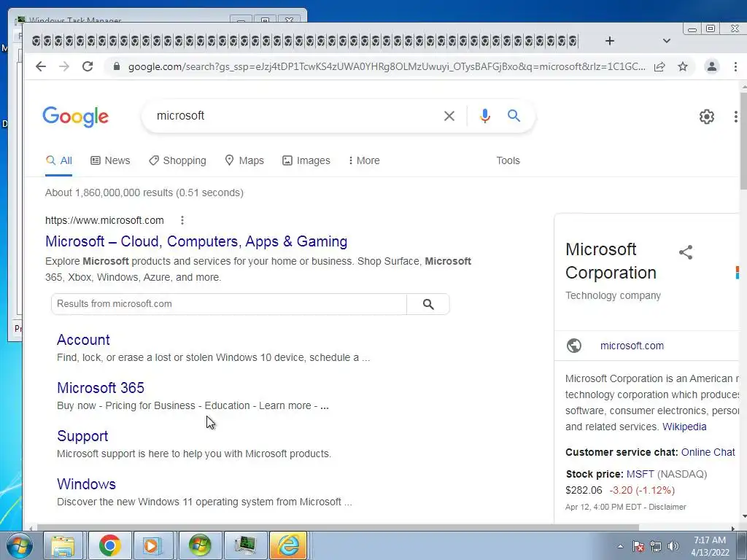Switch to Chrome in taskbar
Image resolution: width=747 pixels, height=560 pixels.
point(109,545)
